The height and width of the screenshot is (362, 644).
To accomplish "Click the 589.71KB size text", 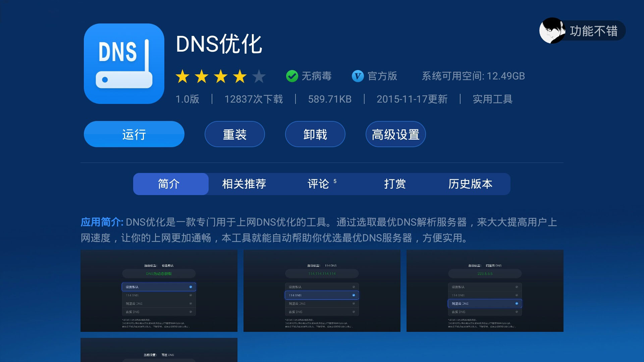I will (330, 99).
